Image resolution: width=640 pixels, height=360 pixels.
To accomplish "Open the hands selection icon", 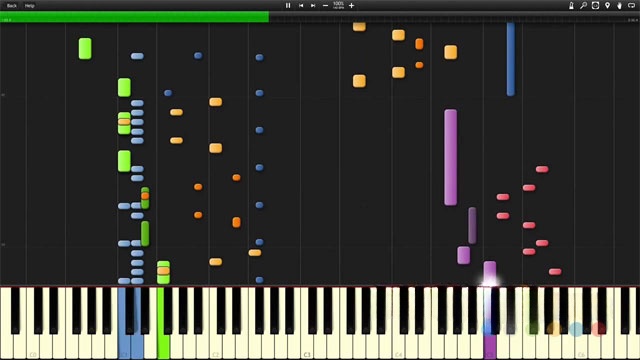I will [619, 6].
